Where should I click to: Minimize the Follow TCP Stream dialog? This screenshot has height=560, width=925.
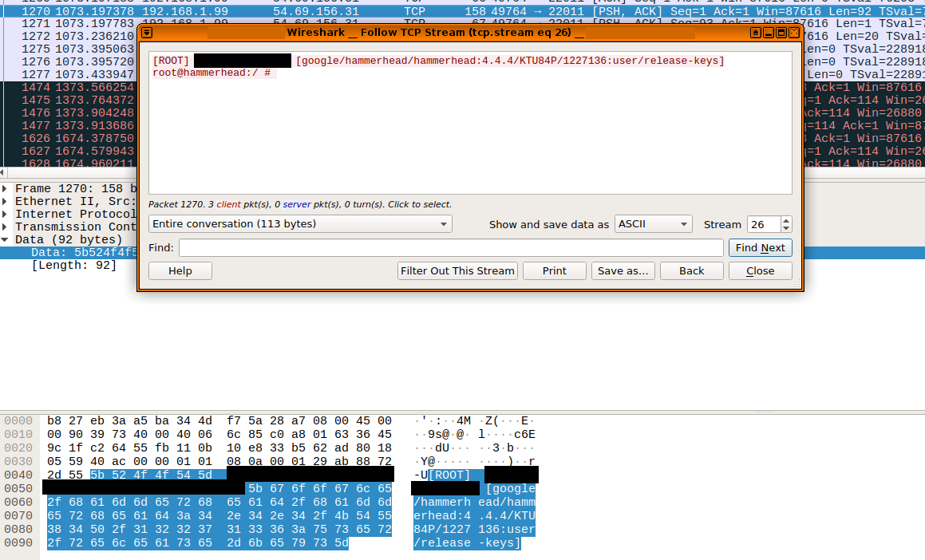click(769, 33)
